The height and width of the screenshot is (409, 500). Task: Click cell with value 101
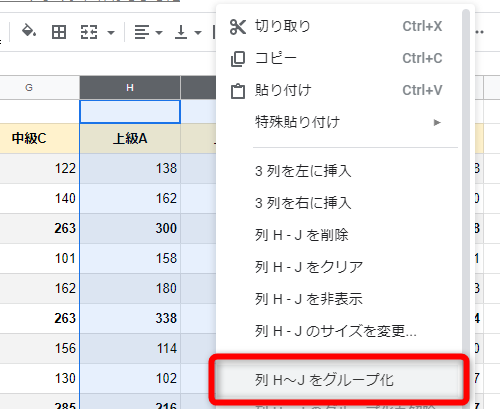click(39, 258)
